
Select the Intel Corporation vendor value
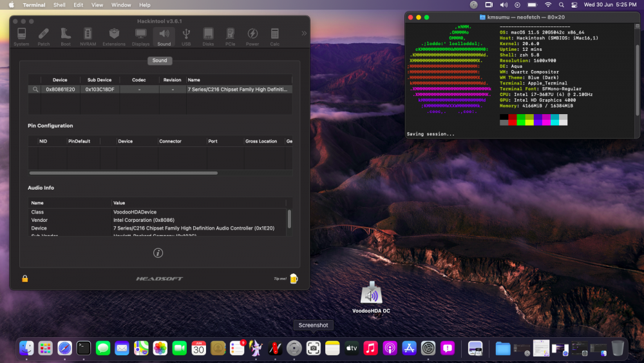coord(144,220)
